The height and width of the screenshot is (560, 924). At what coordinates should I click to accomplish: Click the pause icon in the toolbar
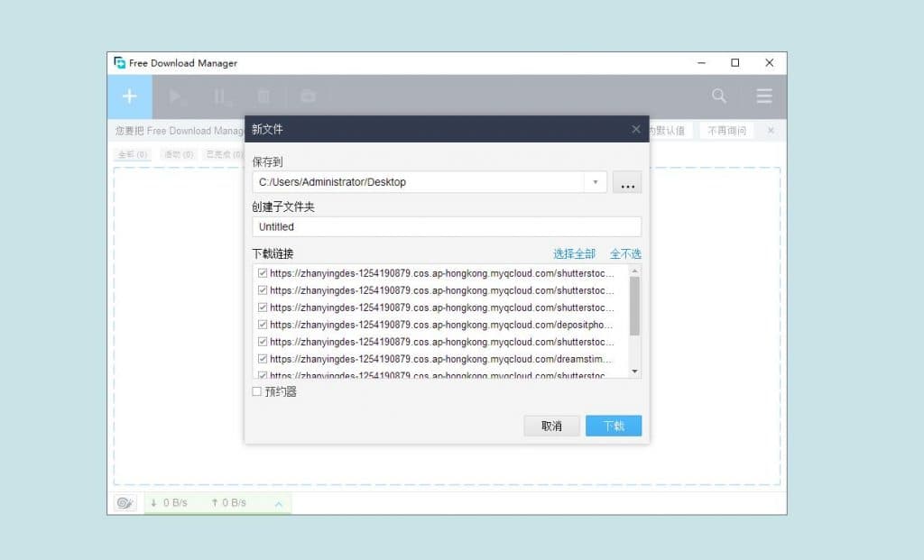pos(219,96)
